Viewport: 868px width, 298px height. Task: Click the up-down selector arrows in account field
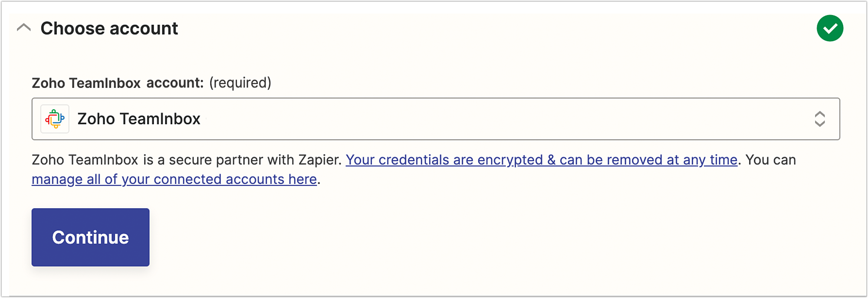point(819,119)
